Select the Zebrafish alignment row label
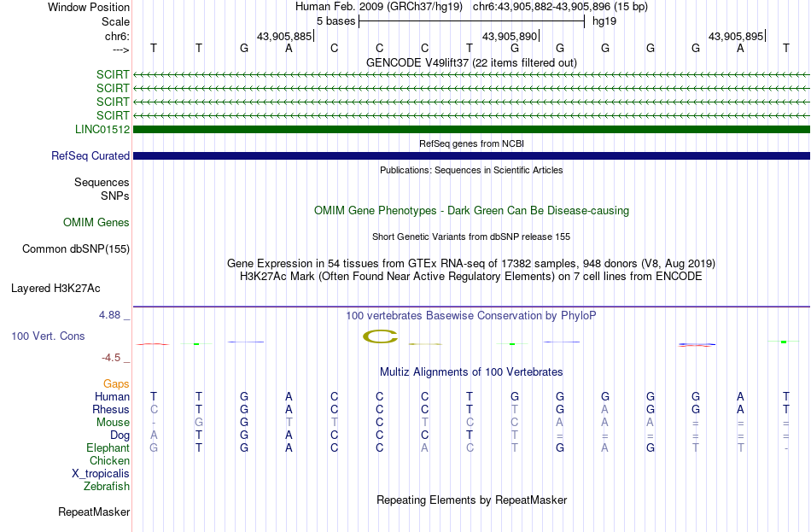This screenshot has height=532, width=811. 107,487
